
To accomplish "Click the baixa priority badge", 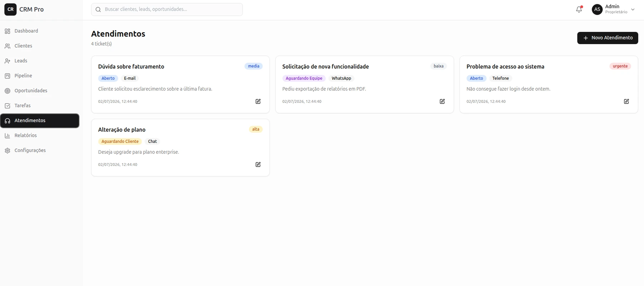I will pos(439,66).
